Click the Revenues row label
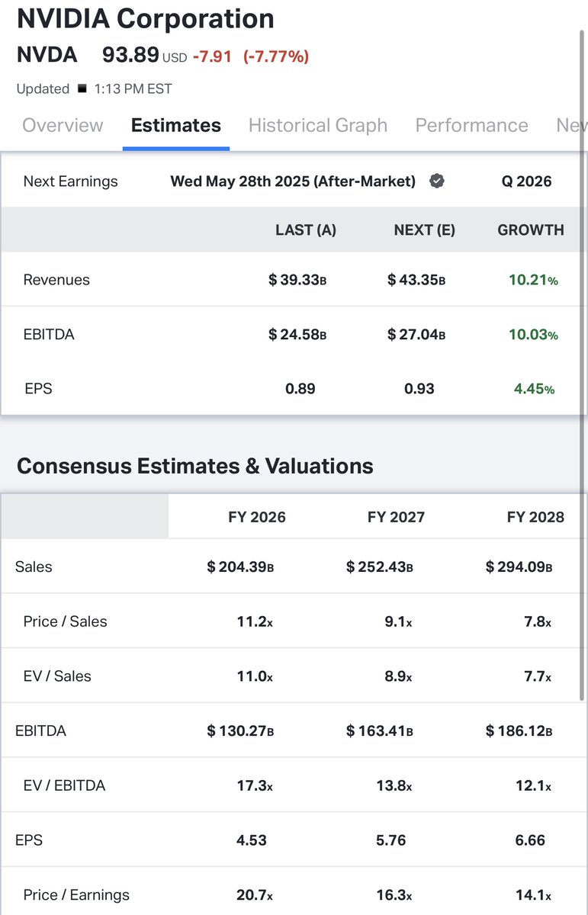The width and height of the screenshot is (588, 915). (x=56, y=280)
